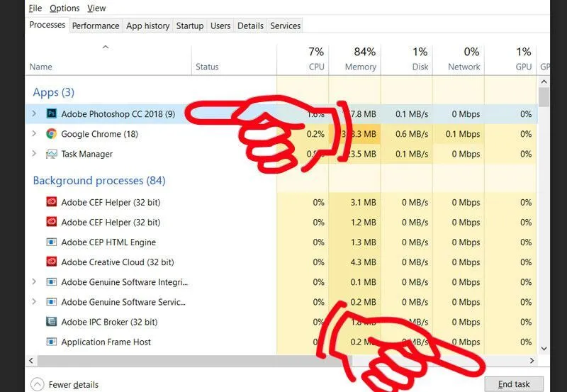Click the Task Manager app icon
The width and height of the screenshot is (567, 392).
coord(51,154)
